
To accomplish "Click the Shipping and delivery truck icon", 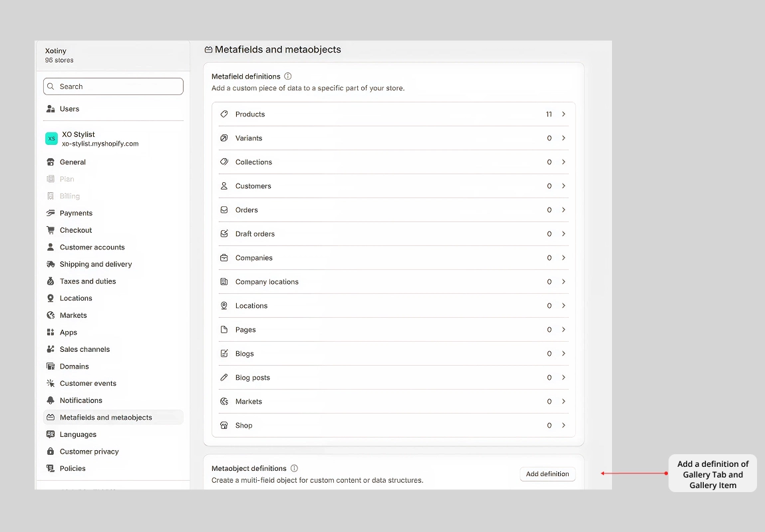I will [x=51, y=264].
